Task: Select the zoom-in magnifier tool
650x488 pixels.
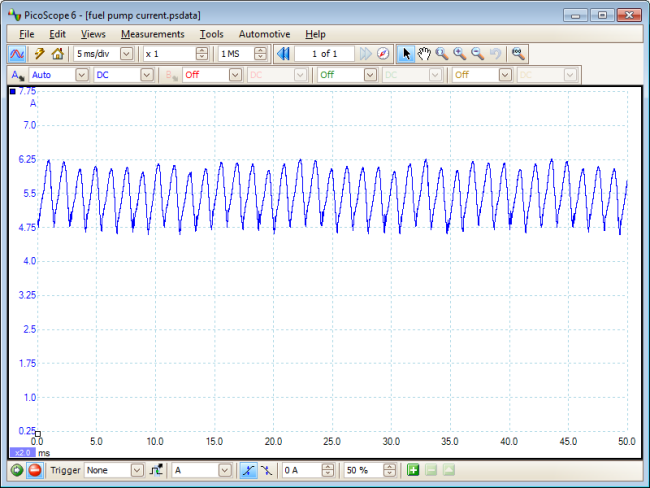Action: click(x=459, y=53)
